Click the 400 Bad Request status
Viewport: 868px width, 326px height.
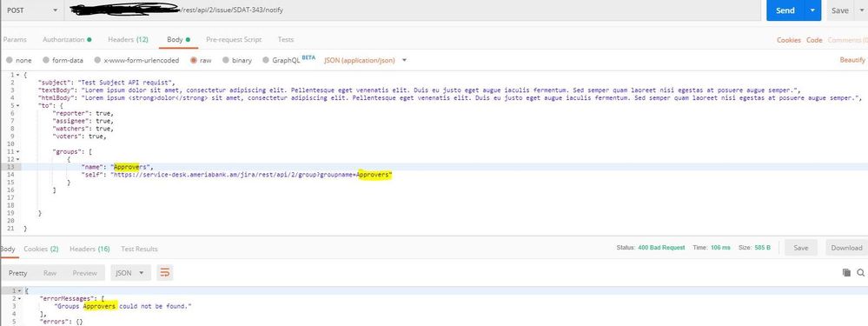[661, 248]
